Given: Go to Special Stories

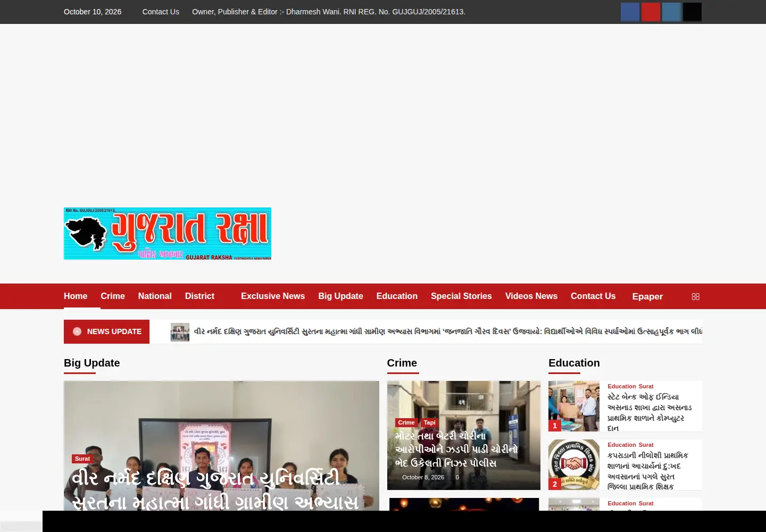Looking at the screenshot, I should click(x=461, y=296).
